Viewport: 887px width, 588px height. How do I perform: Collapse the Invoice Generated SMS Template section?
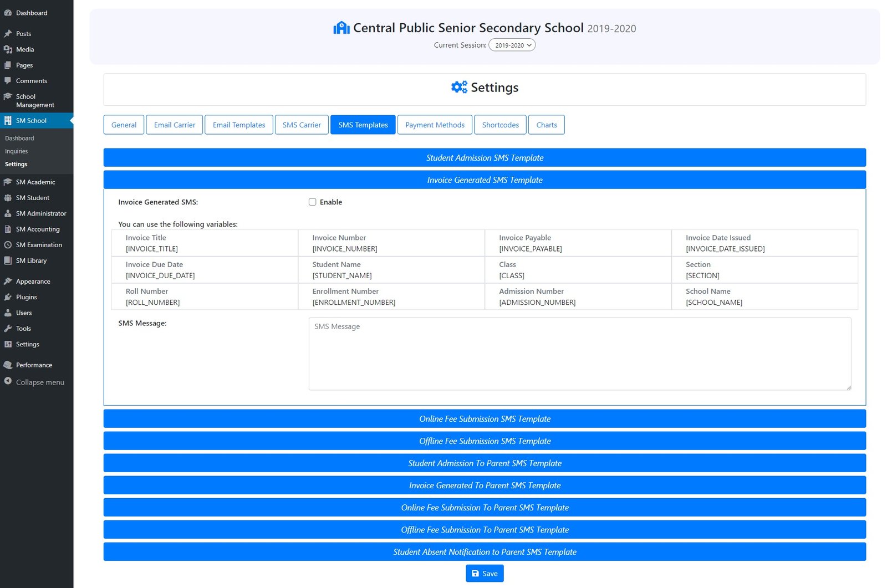485,180
